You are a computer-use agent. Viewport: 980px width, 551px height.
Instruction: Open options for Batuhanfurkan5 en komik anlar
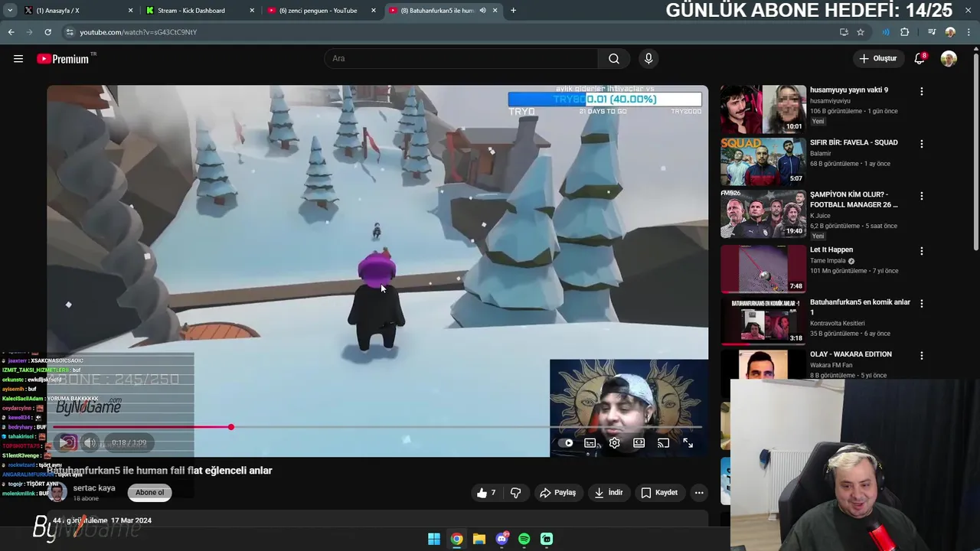click(922, 304)
